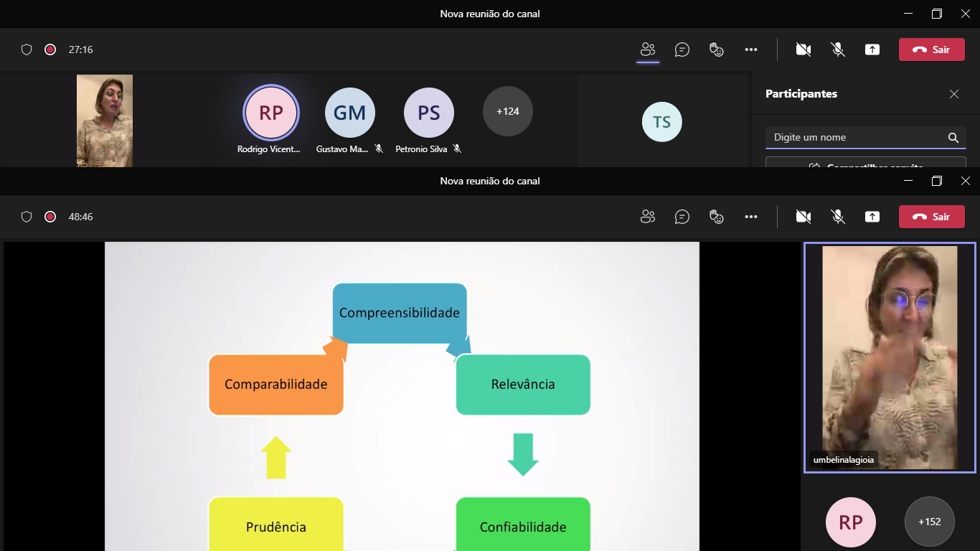
Task: Select the umbelinalagioia video tile
Action: coord(889,357)
